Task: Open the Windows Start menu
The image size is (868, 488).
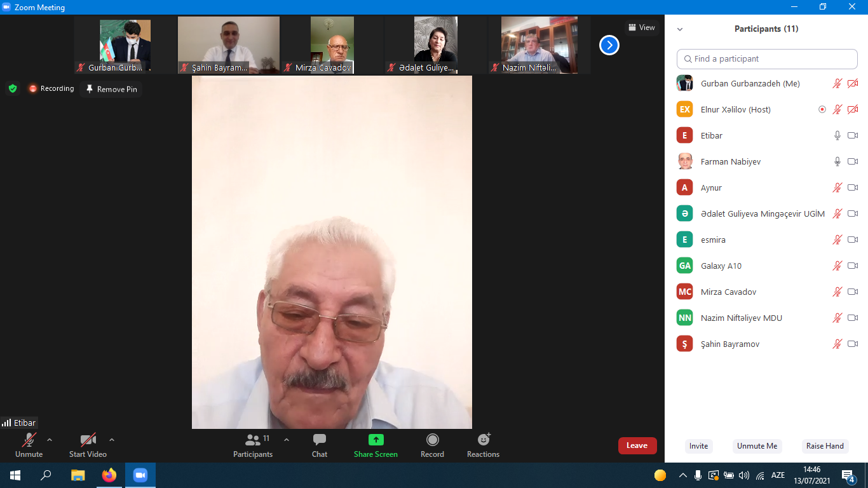Action: (15, 475)
